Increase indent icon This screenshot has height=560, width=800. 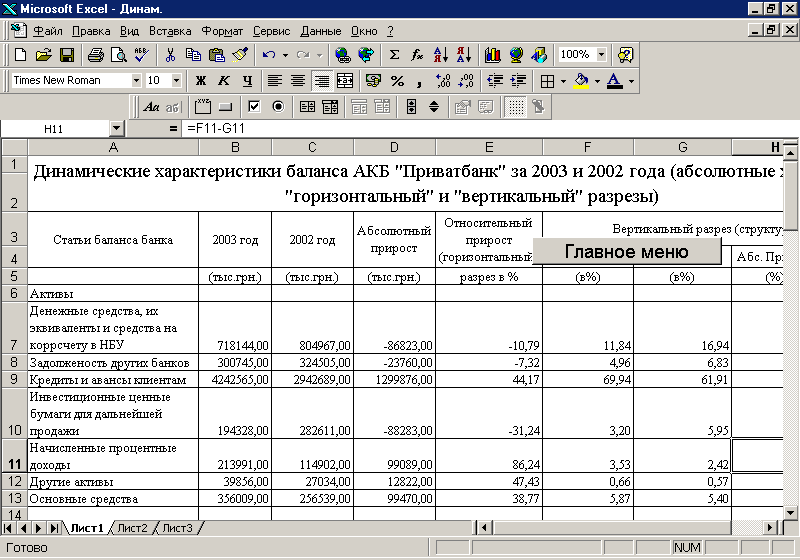pyautogui.click(x=518, y=81)
